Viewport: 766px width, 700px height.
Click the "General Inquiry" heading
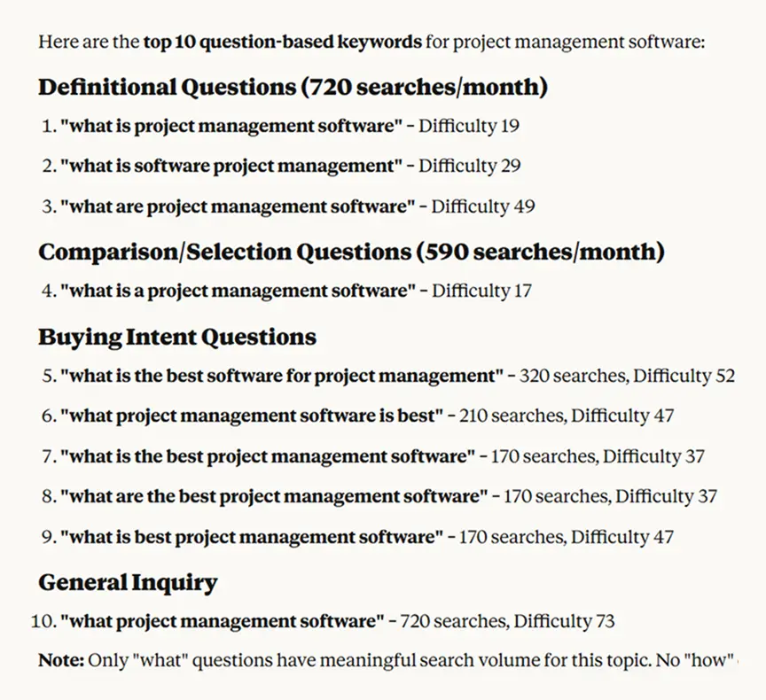coord(127,582)
